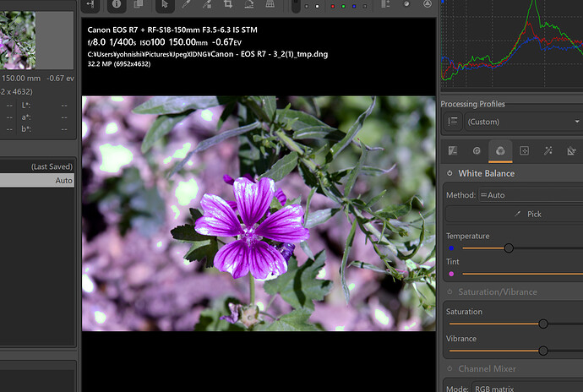Toggle the White Balance power switch
Viewport: 583px width, 392px height.
pyautogui.click(x=449, y=174)
